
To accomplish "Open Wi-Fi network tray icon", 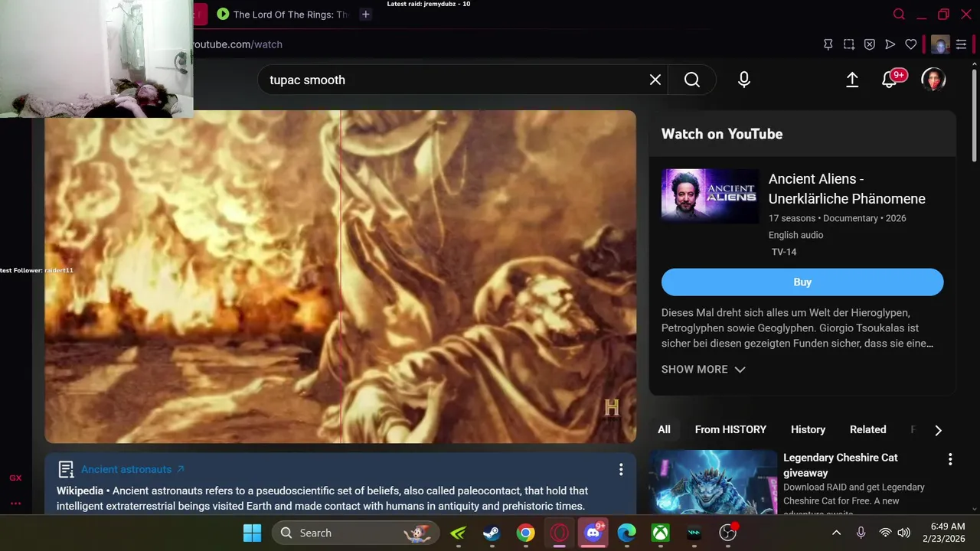I will 885,533.
